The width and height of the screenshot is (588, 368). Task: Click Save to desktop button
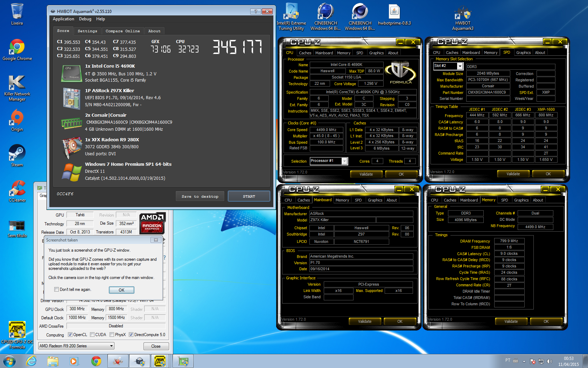tap(200, 196)
